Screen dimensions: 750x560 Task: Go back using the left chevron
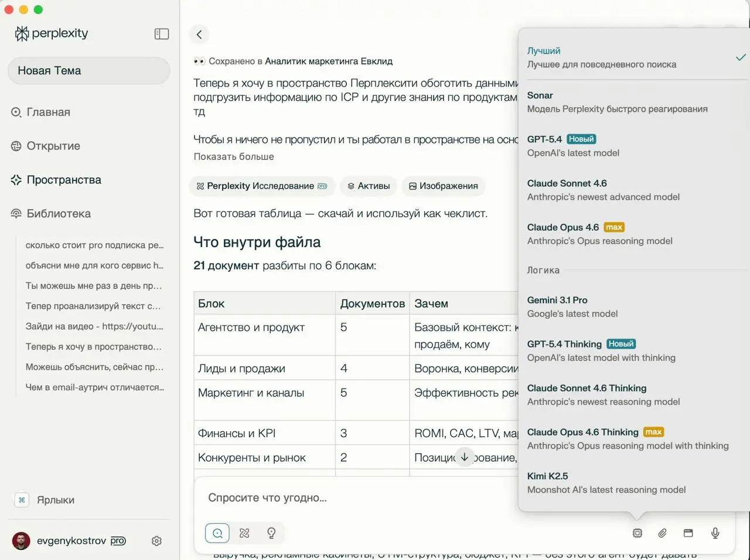click(x=199, y=35)
